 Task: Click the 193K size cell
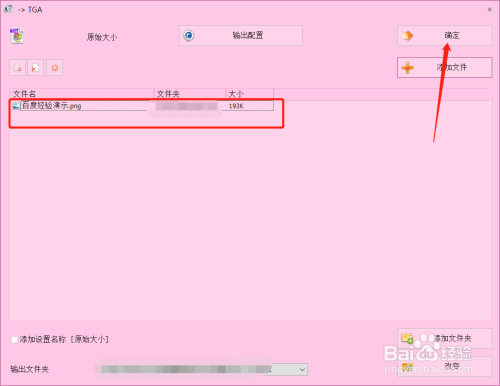pos(236,106)
